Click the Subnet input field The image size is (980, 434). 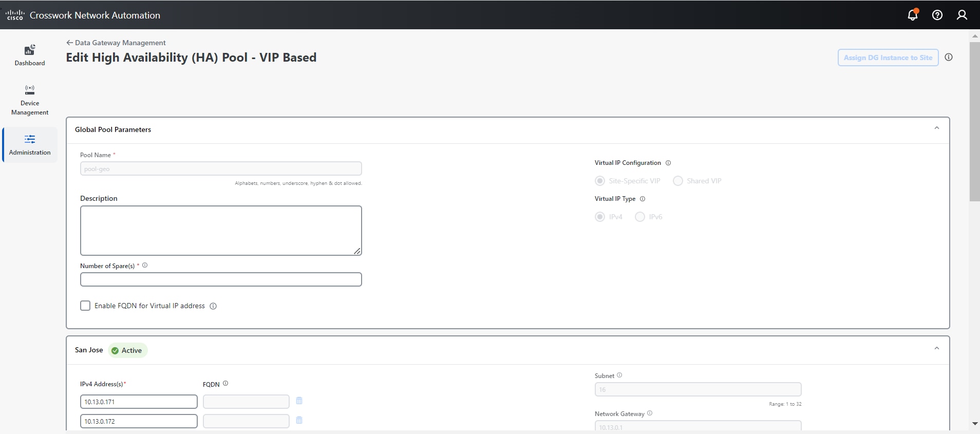698,389
